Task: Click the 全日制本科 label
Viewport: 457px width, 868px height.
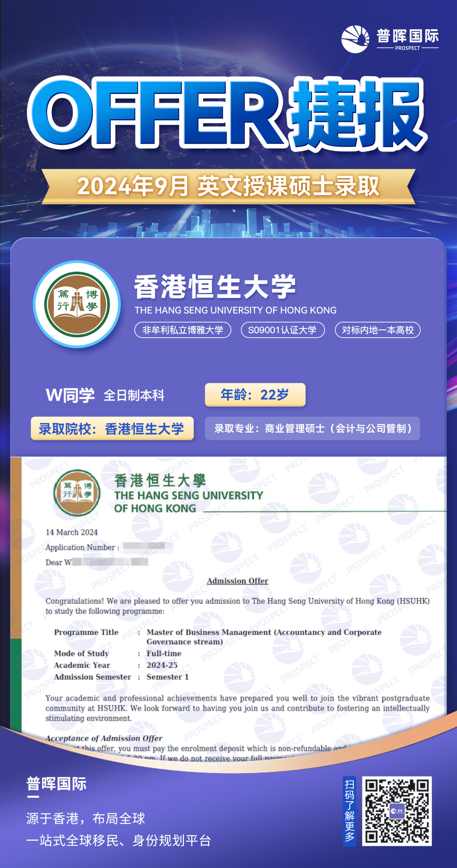Action: tap(134, 396)
